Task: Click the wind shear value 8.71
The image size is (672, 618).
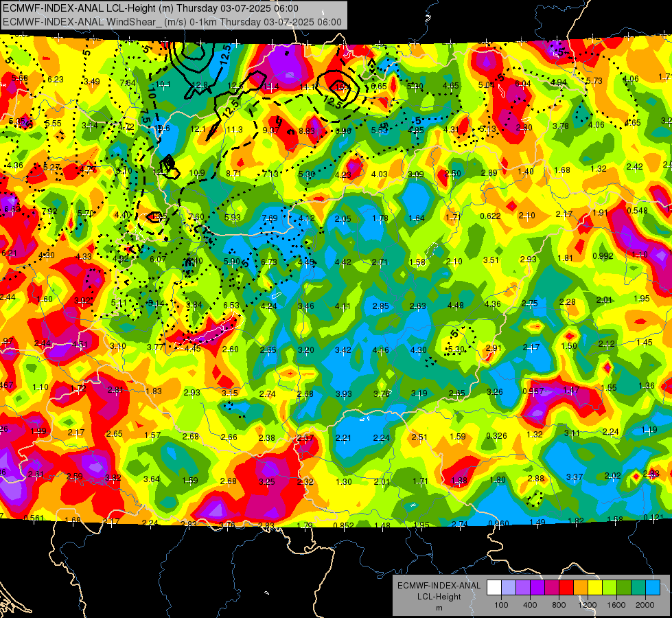Action: click(233, 173)
